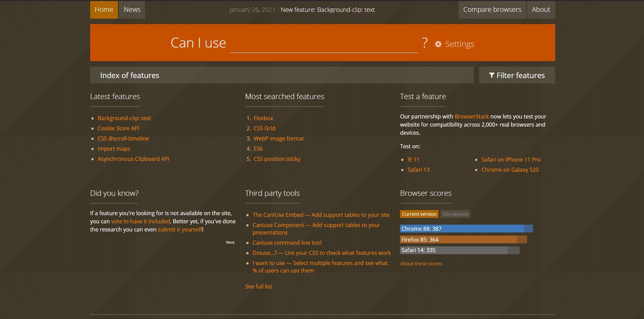The width and height of the screenshot is (644, 319).
Task: Open I want to use tool link
Action: point(320,267)
